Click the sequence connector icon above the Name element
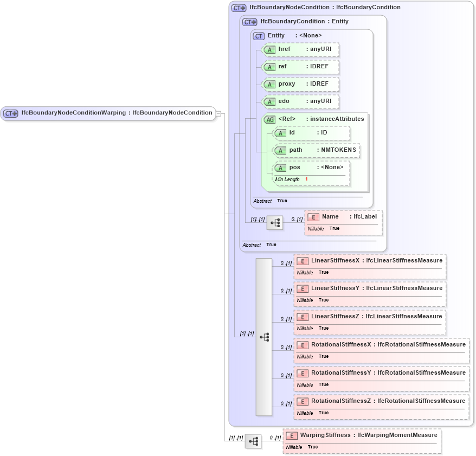The height and width of the screenshot is (456, 476). tap(275, 222)
